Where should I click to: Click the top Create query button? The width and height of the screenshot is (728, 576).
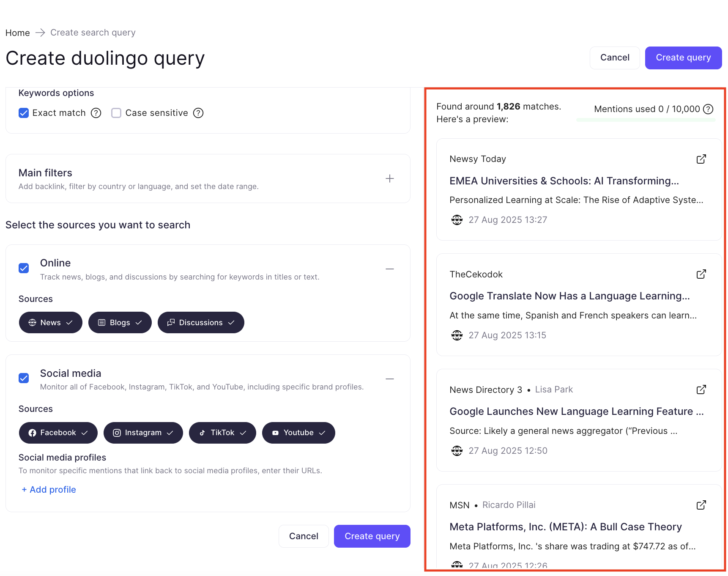tap(683, 58)
